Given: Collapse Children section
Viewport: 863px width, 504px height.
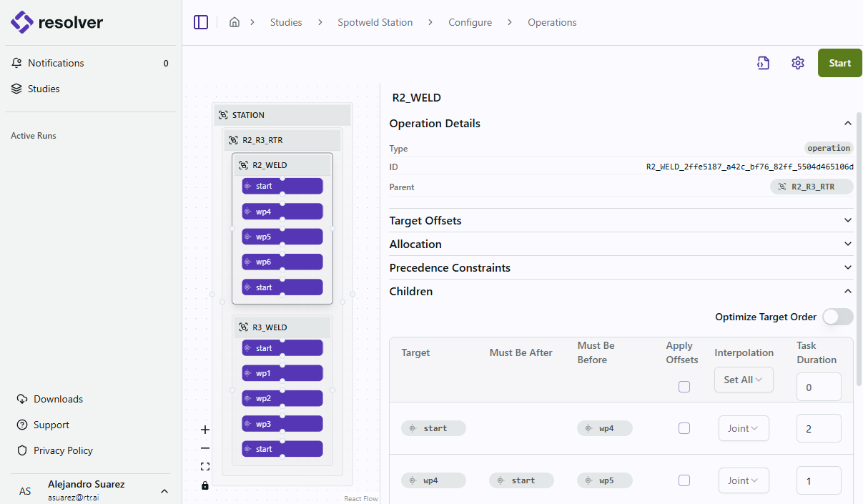Looking at the screenshot, I should coord(848,291).
